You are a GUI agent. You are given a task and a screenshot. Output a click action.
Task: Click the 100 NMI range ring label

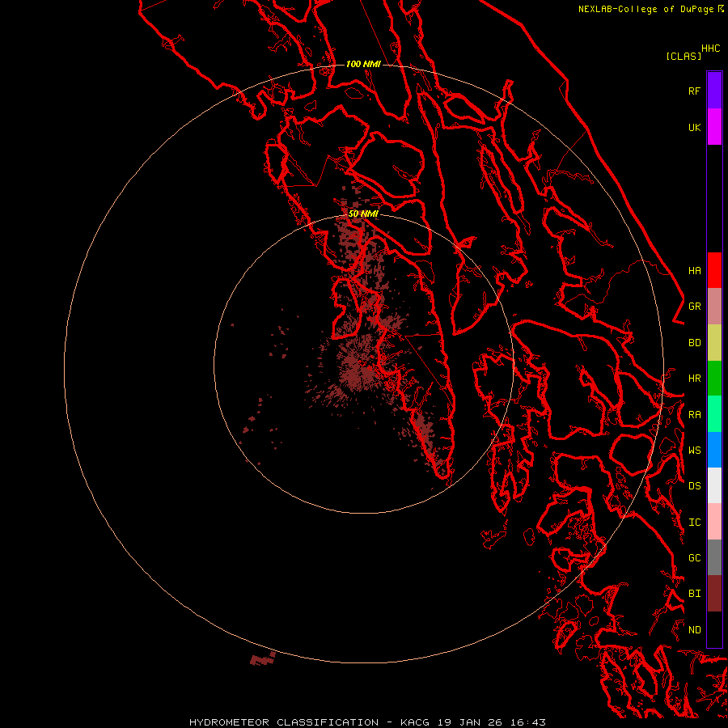point(363,64)
